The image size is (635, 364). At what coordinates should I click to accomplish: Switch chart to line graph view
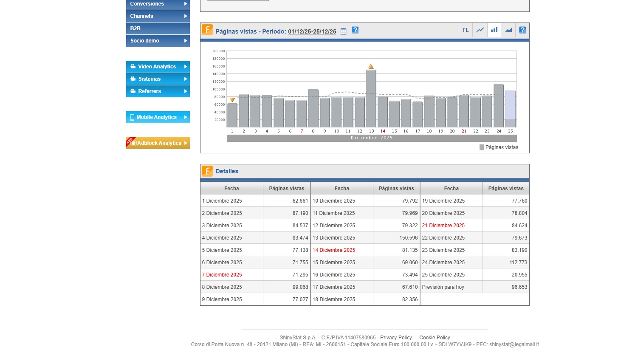tap(480, 30)
